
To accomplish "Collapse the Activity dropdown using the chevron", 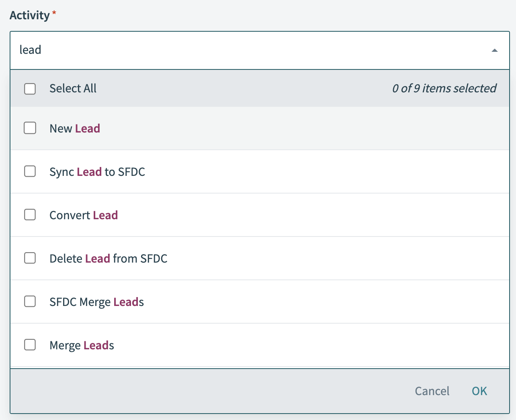I will point(495,50).
